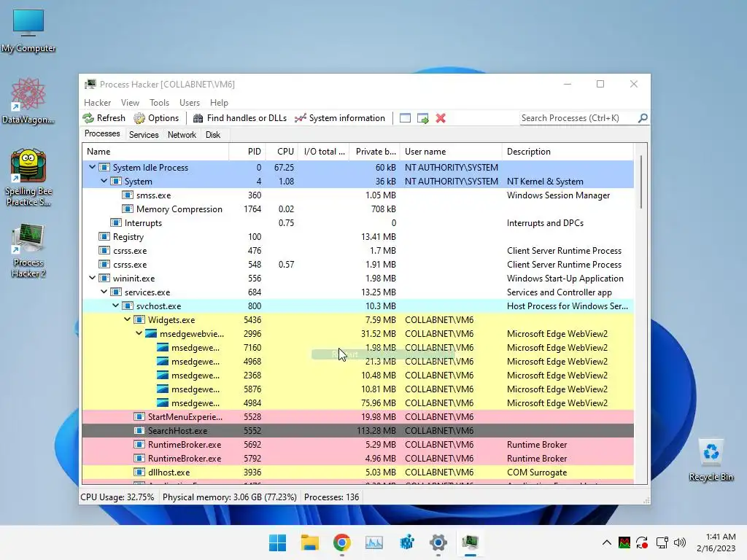The height and width of the screenshot is (560, 747).
Task: Open Find handles or DLLs
Action: pos(239,118)
